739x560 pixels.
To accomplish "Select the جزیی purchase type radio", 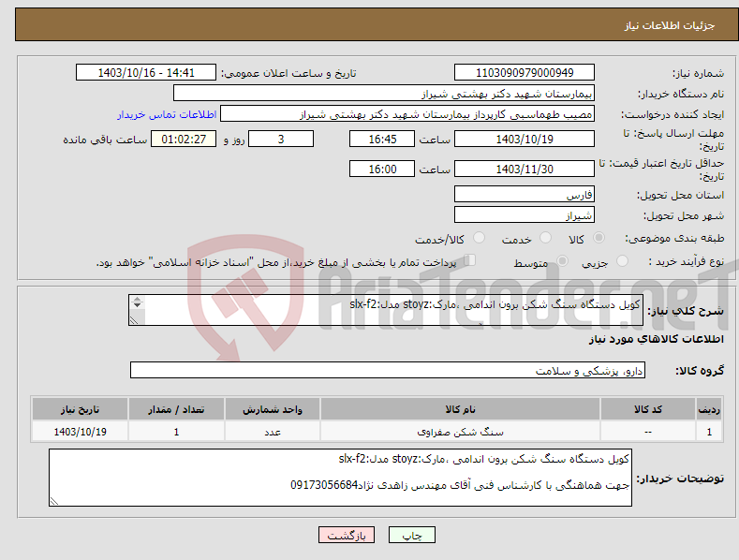I will (x=622, y=260).
